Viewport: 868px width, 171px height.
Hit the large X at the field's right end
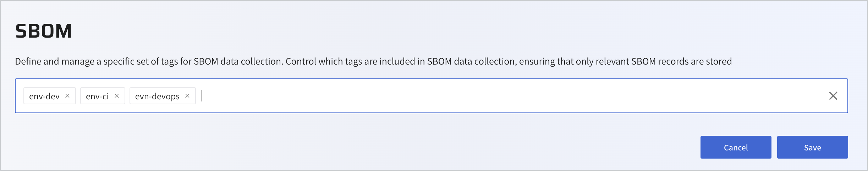[833, 96]
